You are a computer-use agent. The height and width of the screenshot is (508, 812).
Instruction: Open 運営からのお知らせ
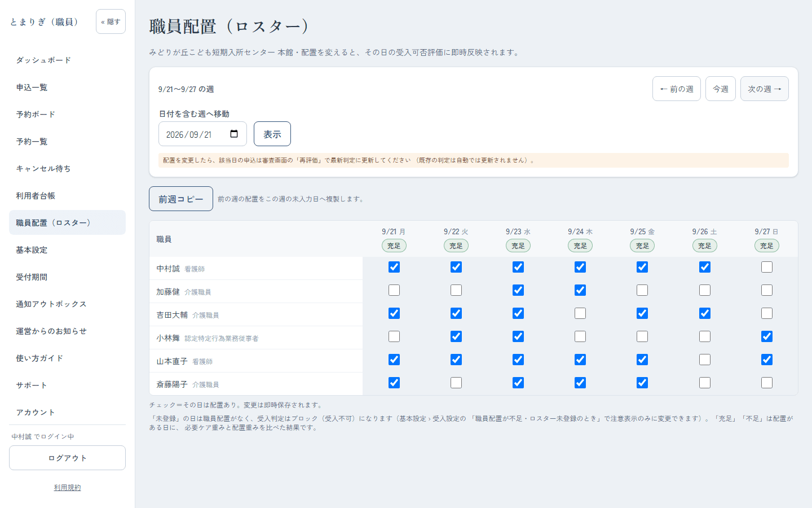coord(67,331)
